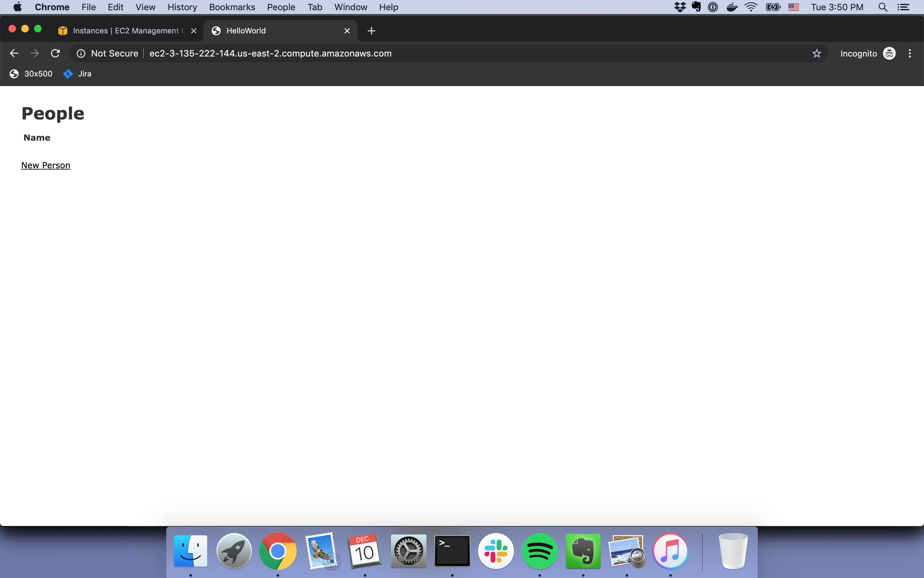The width and height of the screenshot is (924, 578).
Task: Open the Bookmarks menu
Action: pyautogui.click(x=232, y=7)
